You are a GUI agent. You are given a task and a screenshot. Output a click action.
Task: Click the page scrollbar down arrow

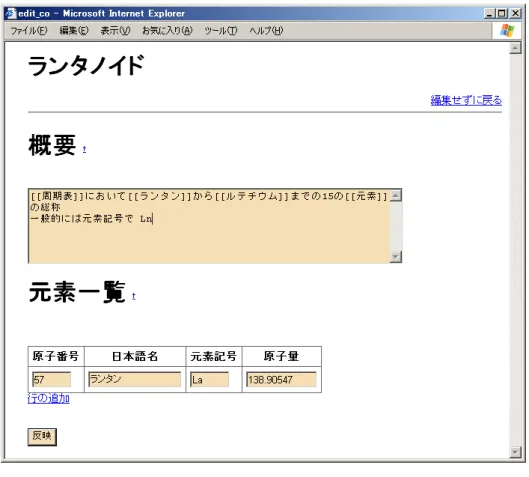[515, 452]
